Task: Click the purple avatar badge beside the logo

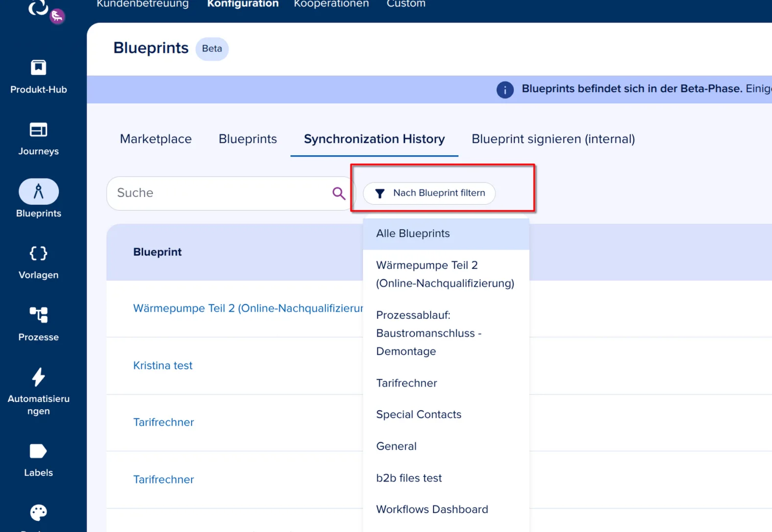Action: click(x=57, y=16)
